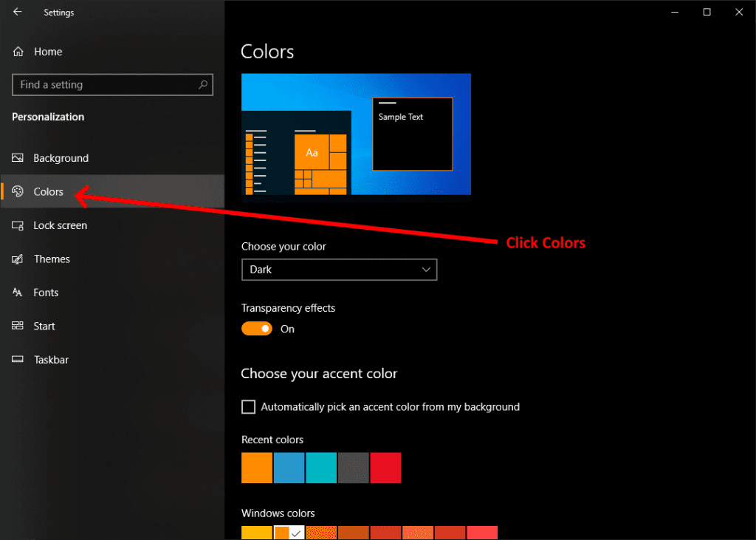
Task: Click the Home icon in the sidebar
Action: (16, 51)
